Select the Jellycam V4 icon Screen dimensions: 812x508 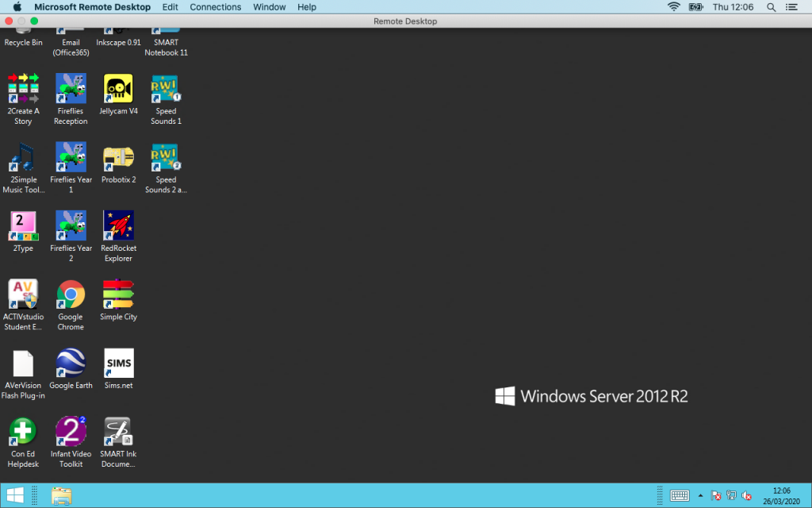click(119, 94)
